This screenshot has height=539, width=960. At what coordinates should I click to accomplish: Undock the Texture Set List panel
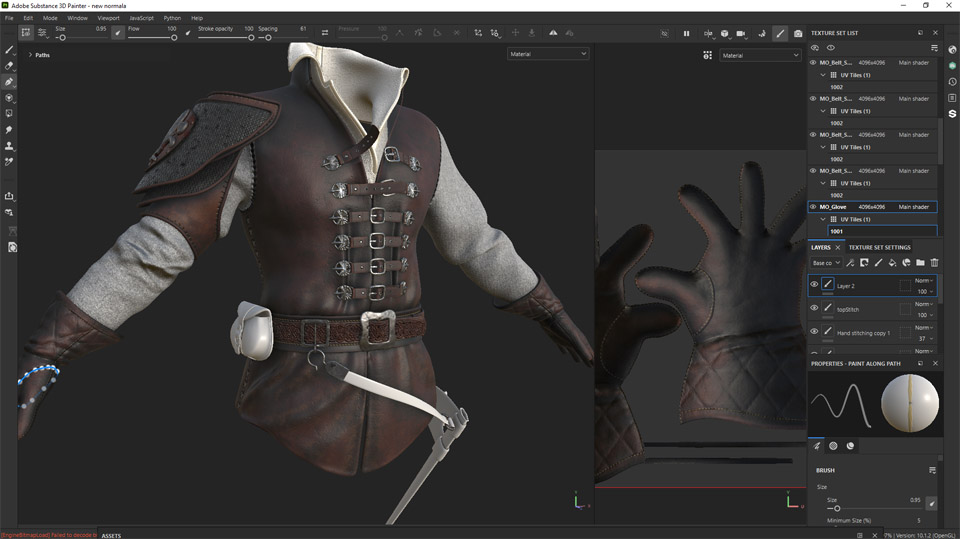click(x=920, y=32)
